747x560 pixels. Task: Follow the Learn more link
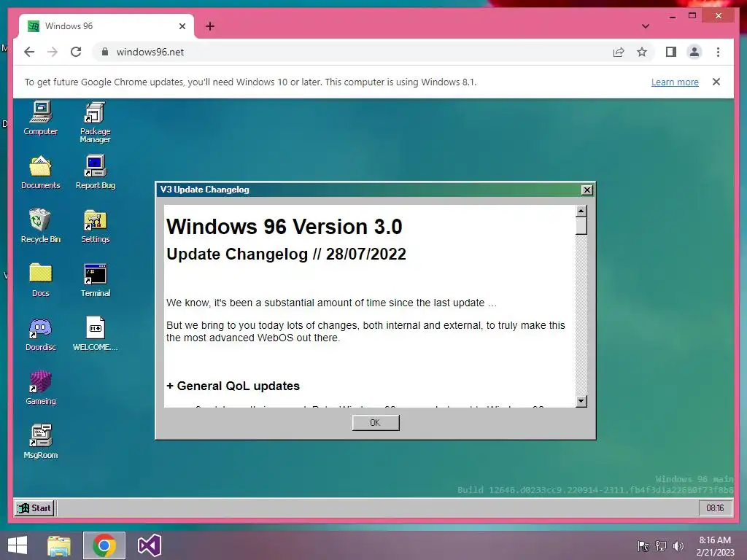click(675, 82)
